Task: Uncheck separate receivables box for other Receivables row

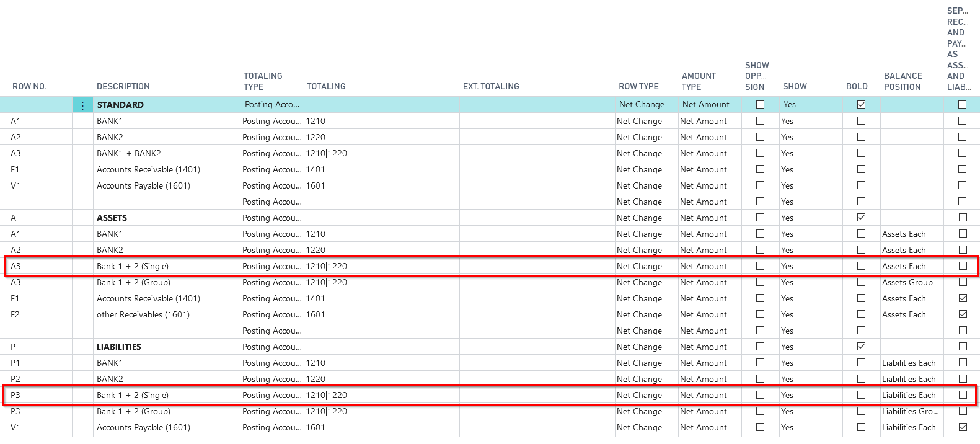Action: pyautogui.click(x=962, y=314)
